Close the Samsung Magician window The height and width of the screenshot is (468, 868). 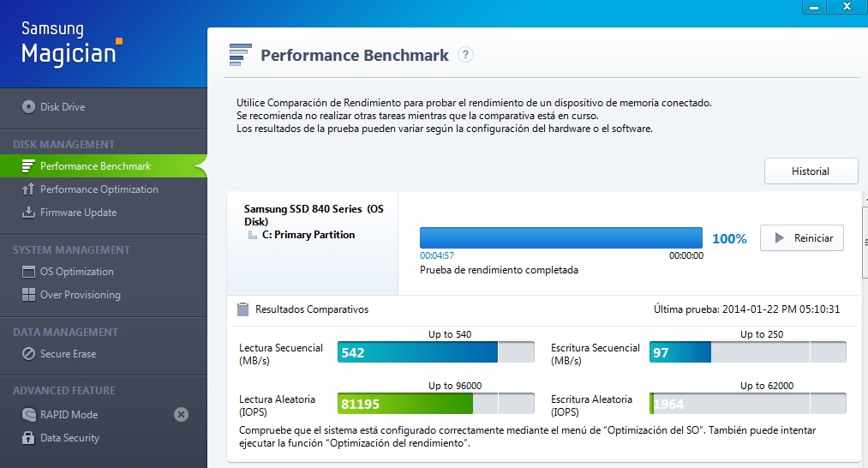tap(847, 7)
